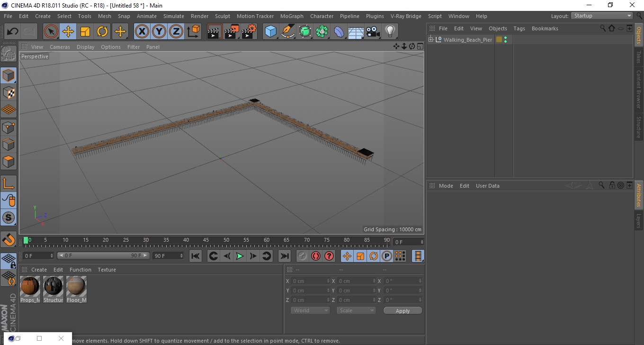Click Render View clapperboard icon
Image resolution: width=644 pixels, height=345 pixels.
[x=215, y=32]
